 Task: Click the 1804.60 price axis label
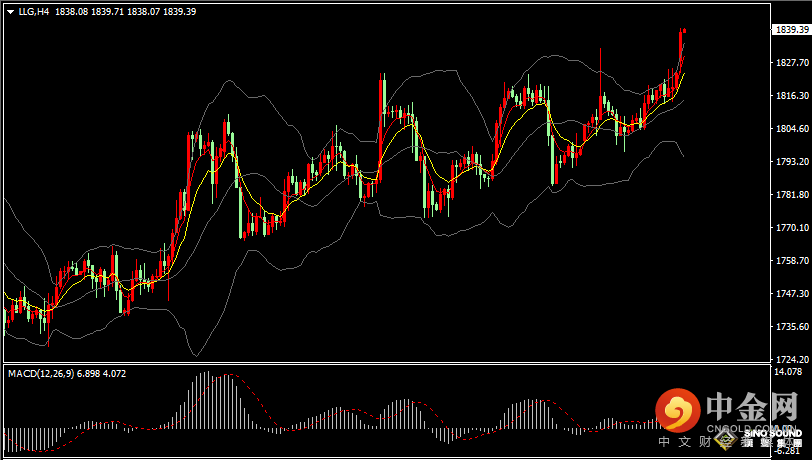point(790,129)
